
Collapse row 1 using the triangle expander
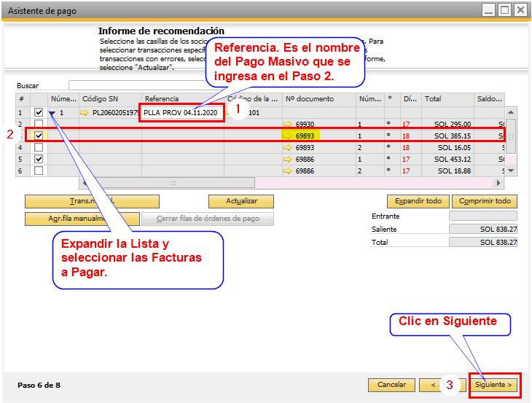tap(52, 113)
